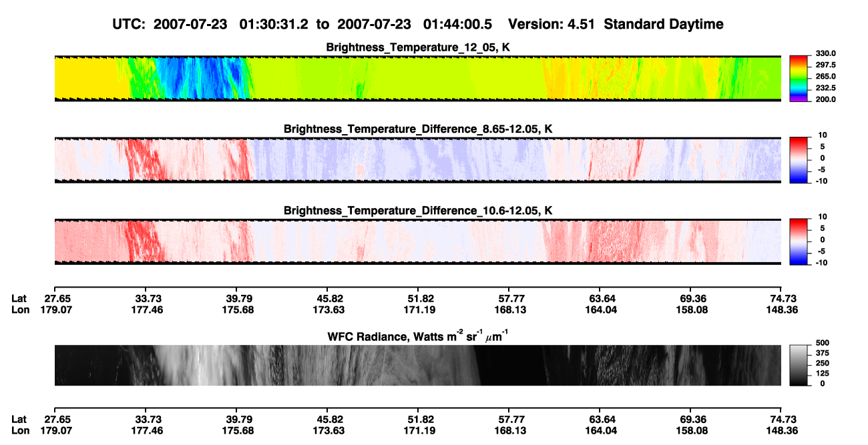Click longitude '168.13' under WFC Radiance panel
The image size is (868, 445).
(x=511, y=430)
